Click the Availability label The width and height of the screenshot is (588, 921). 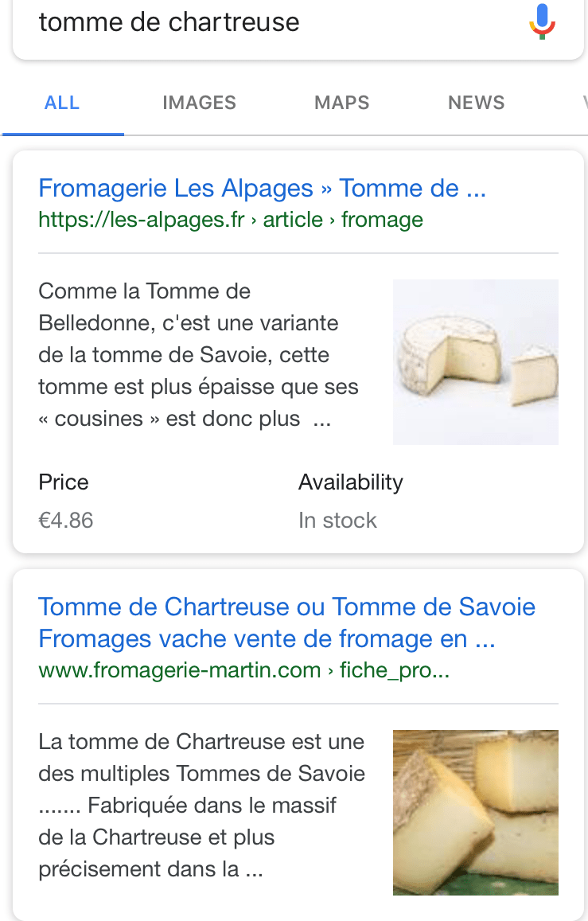point(350,482)
